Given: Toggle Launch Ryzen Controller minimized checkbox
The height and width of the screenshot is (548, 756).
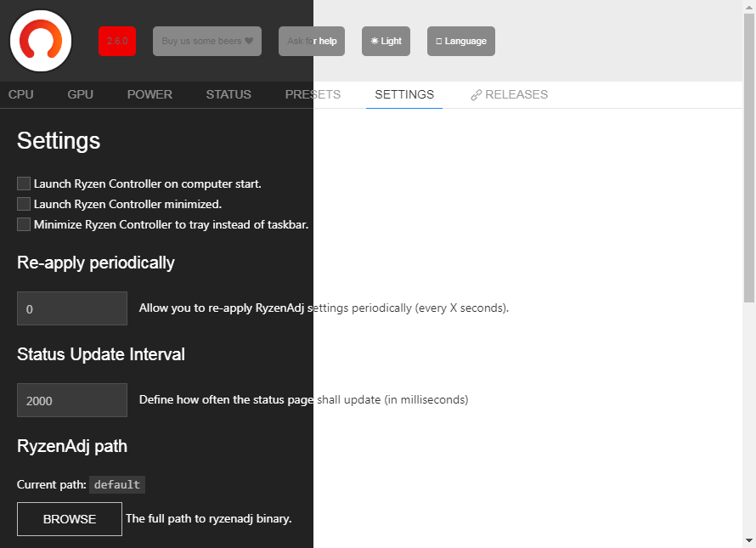Looking at the screenshot, I should click(x=24, y=204).
